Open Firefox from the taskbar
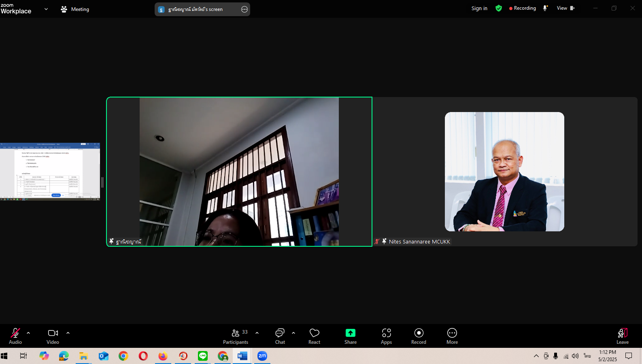Image resolution: width=642 pixels, height=364 pixels. click(x=163, y=356)
